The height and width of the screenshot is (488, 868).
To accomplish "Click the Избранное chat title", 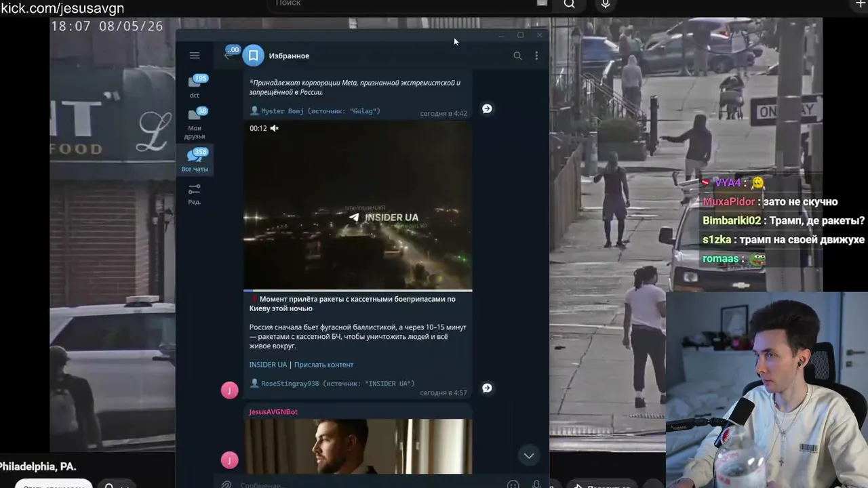I will pyautogui.click(x=289, y=56).
